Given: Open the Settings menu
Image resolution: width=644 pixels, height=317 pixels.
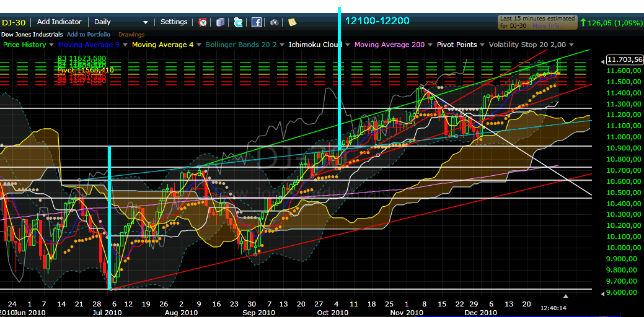Looking at the screenshot, I should click(174, 22).
